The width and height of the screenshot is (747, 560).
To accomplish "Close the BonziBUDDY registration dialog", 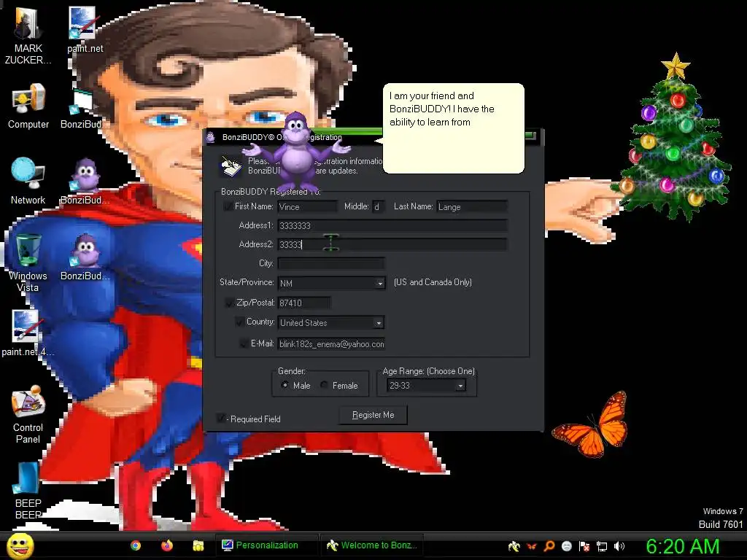I will point(531,136).
